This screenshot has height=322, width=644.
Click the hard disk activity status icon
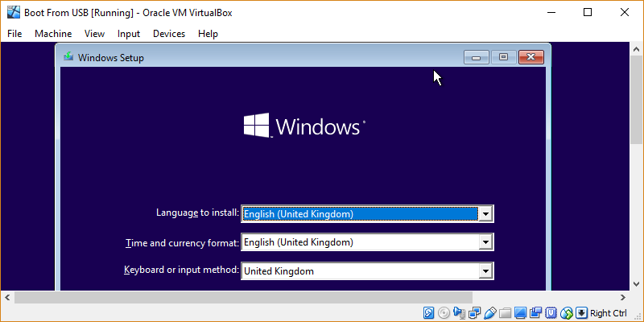[x=428, y=313]
